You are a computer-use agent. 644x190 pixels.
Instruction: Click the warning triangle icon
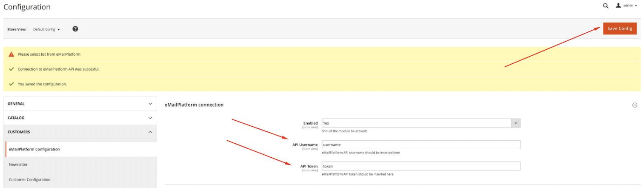click(11, 54)
